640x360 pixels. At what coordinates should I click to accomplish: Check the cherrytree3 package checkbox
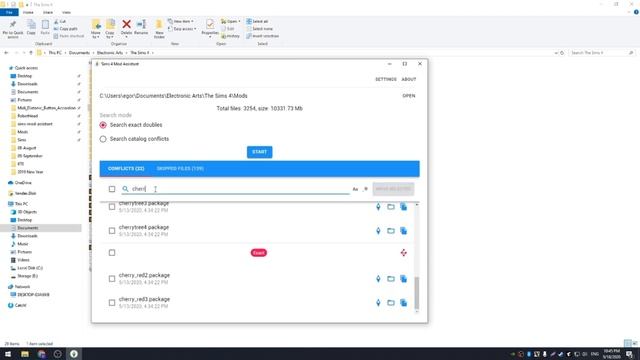(x=112, y=207)
